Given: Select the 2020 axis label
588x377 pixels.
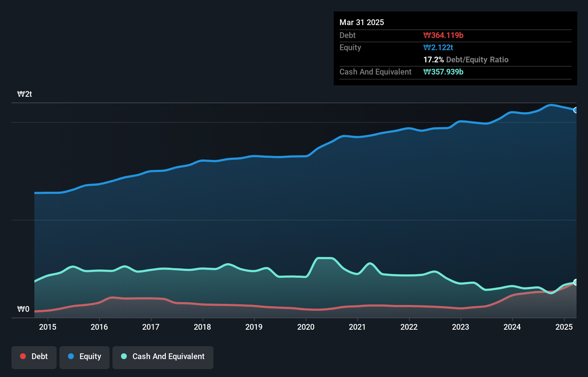Looking at the screenshot, I should (x=306, y=327).
